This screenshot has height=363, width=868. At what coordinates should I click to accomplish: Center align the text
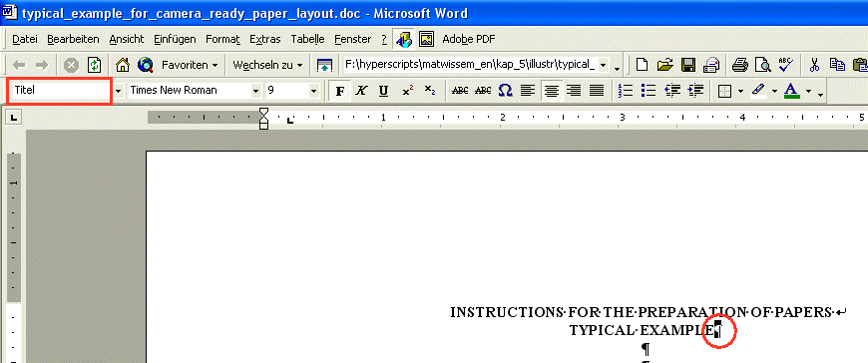click(x=552, y=91)
